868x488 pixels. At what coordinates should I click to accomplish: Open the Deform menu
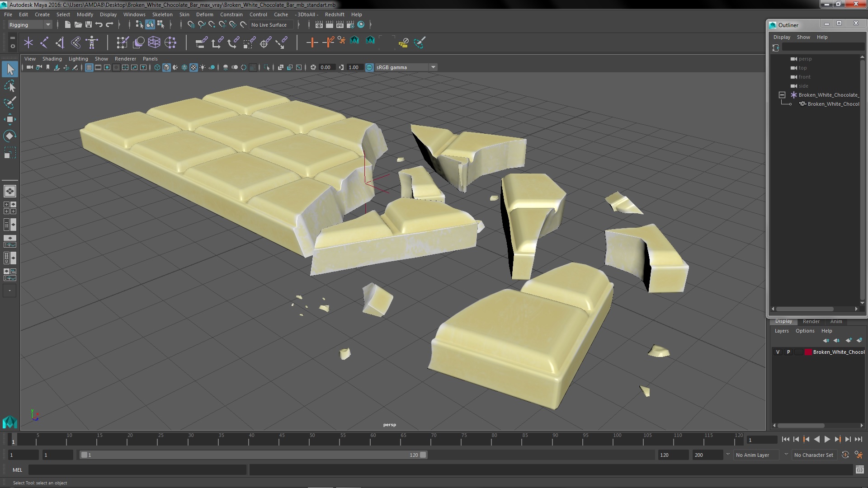pyautogui.click(x=204, y=14)
